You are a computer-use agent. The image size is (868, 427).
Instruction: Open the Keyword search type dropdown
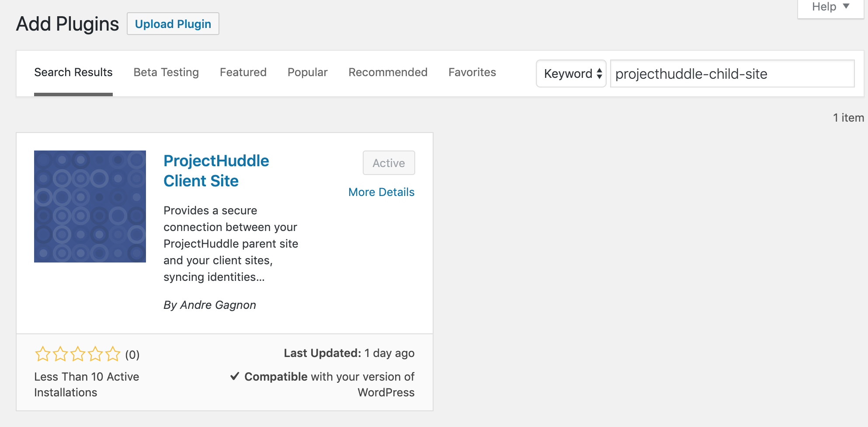(x=571, y=73)
